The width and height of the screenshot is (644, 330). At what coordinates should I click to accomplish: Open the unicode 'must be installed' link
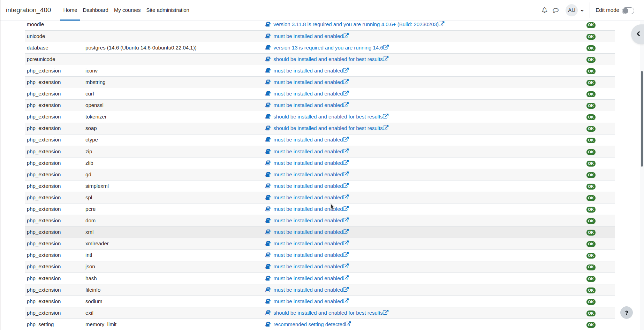coord(308,36)
